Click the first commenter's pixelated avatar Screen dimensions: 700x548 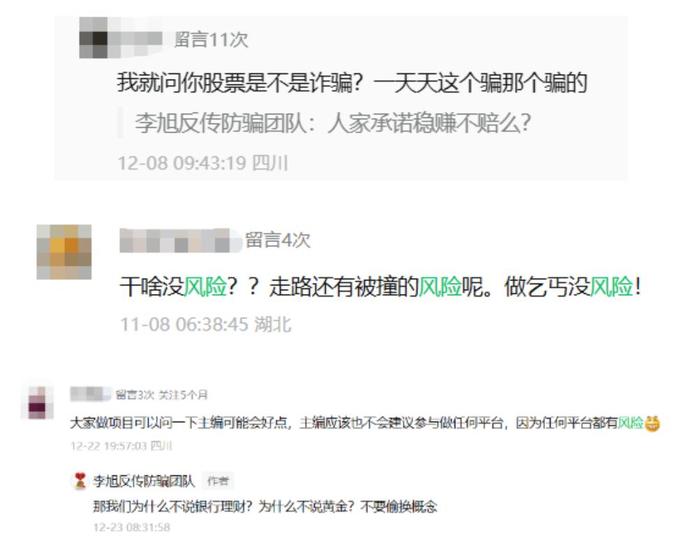[x=94, y=38]
